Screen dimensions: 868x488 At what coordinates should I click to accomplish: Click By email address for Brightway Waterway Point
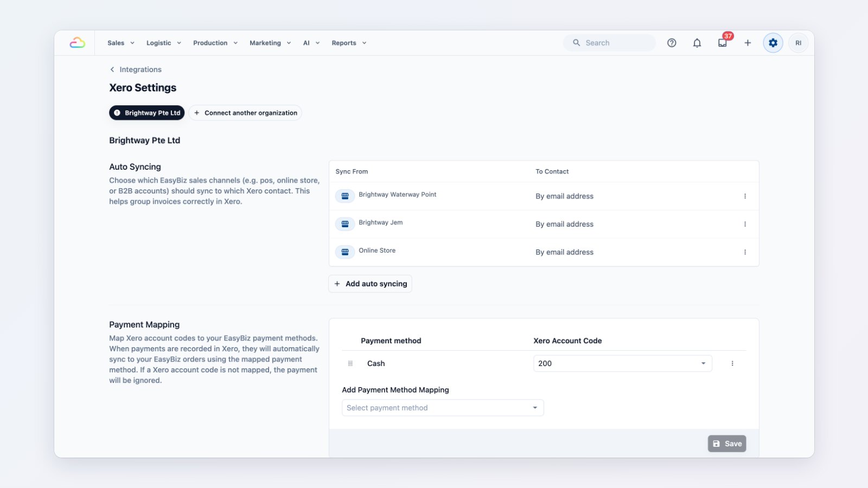coord(564,196)
